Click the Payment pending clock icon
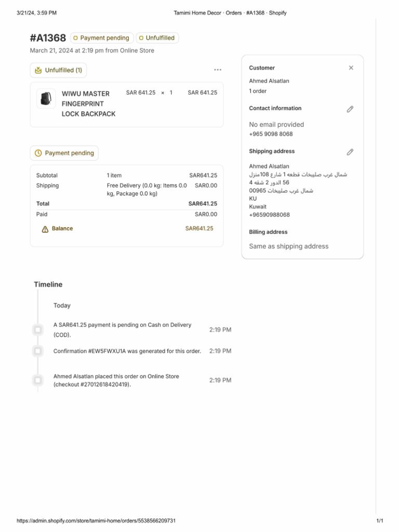This screenshot has width=399, height=532. click(x=38, y=153)
